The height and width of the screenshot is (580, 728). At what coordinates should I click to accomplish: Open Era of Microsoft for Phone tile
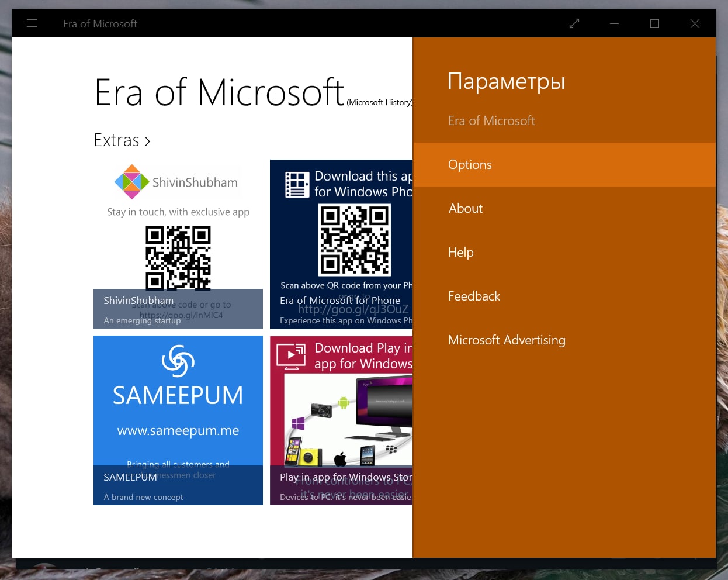341,244
